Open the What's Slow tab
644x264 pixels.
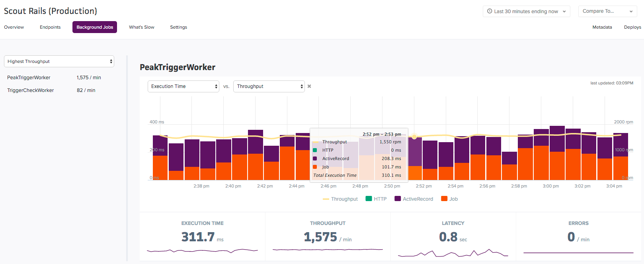click(x=142, y=27)
